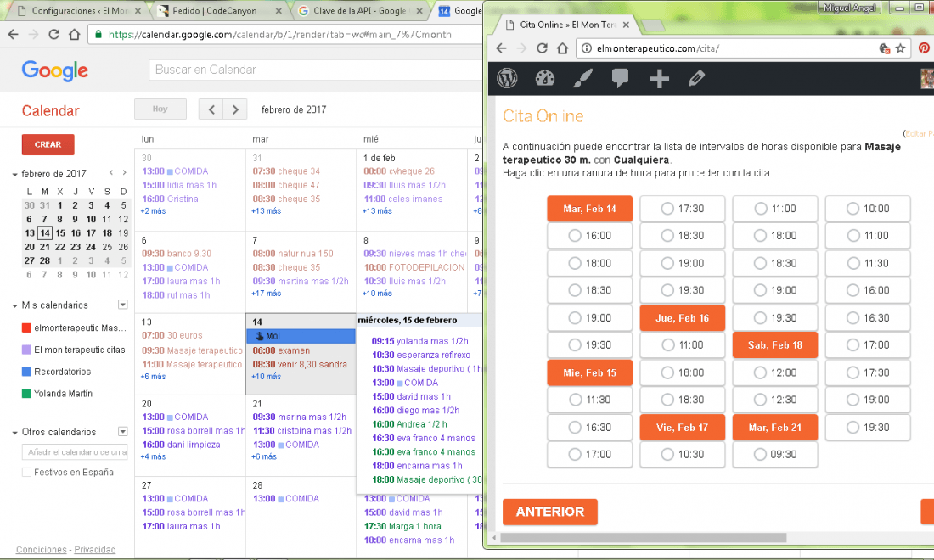Select the 10:30 slot under Vie, Feb 17

(x=683, y=454)
